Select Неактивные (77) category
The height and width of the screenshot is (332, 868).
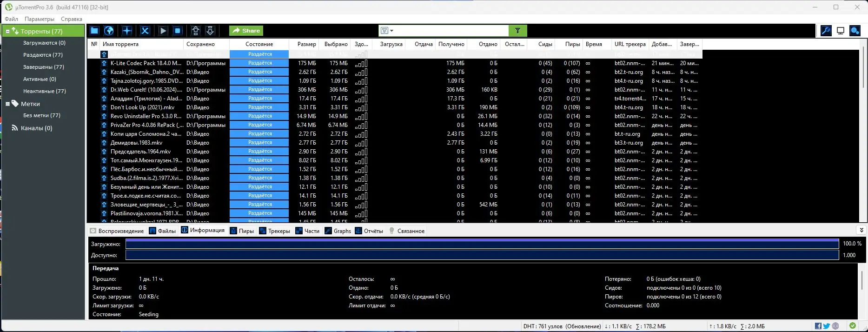pos(45,91)
